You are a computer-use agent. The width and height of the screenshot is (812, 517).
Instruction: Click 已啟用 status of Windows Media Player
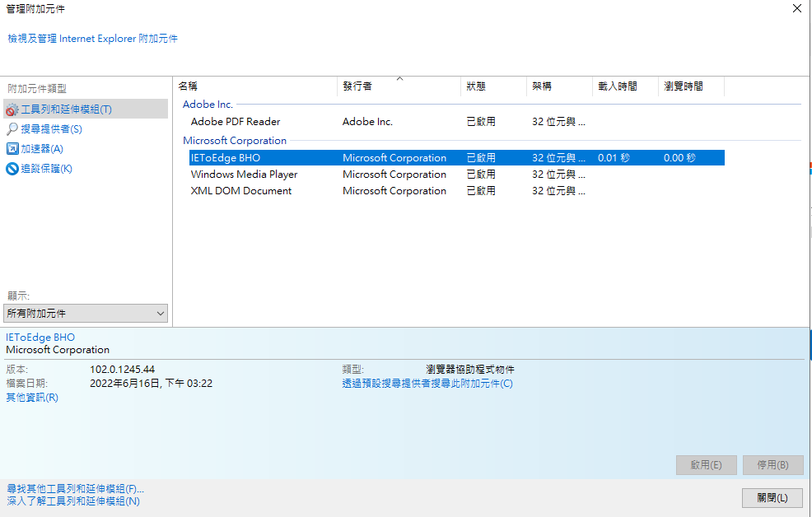(x=481, y=175)
